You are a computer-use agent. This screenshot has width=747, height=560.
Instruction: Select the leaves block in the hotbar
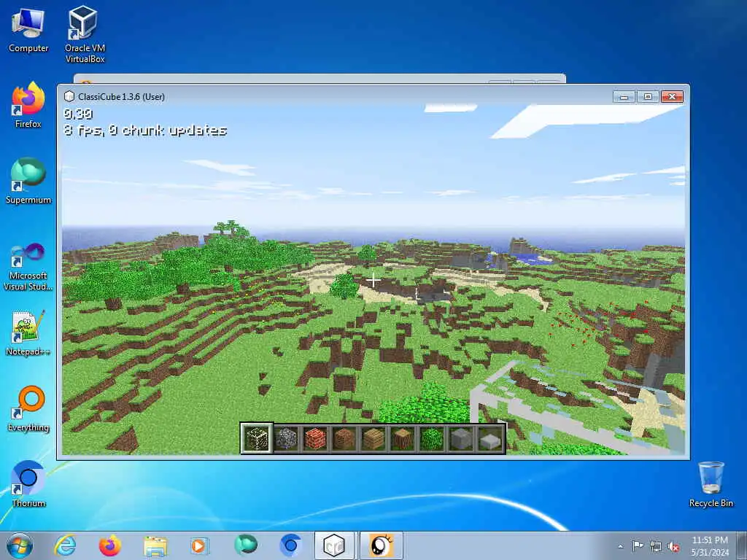tap(432, 438)
